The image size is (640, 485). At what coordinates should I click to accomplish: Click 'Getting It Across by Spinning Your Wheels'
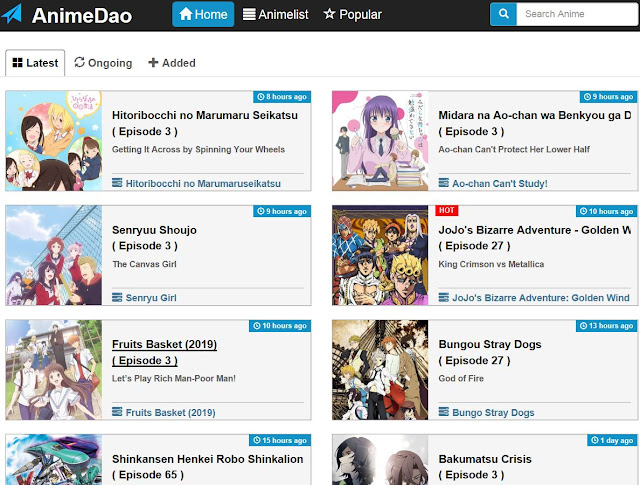click(198, 149)
